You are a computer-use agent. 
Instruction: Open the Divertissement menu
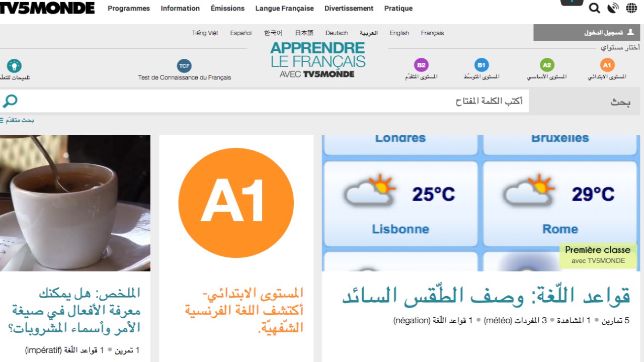click(x=349, y=9)
